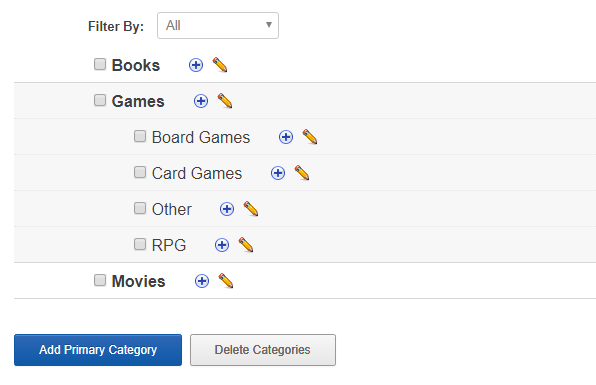Open the Filter By dropdown
Image resolution: width=596 pixels, height=385 pixels.
(x=218, y=25)
